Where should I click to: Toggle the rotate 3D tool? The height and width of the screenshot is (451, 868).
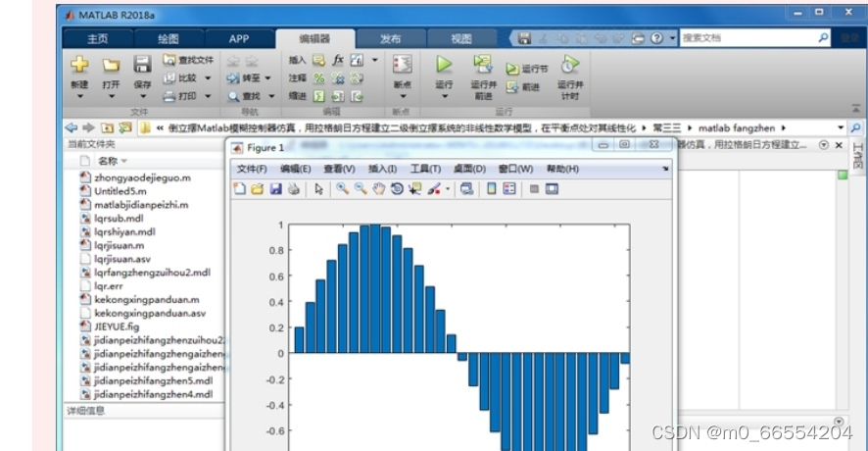tap(397, 189)
